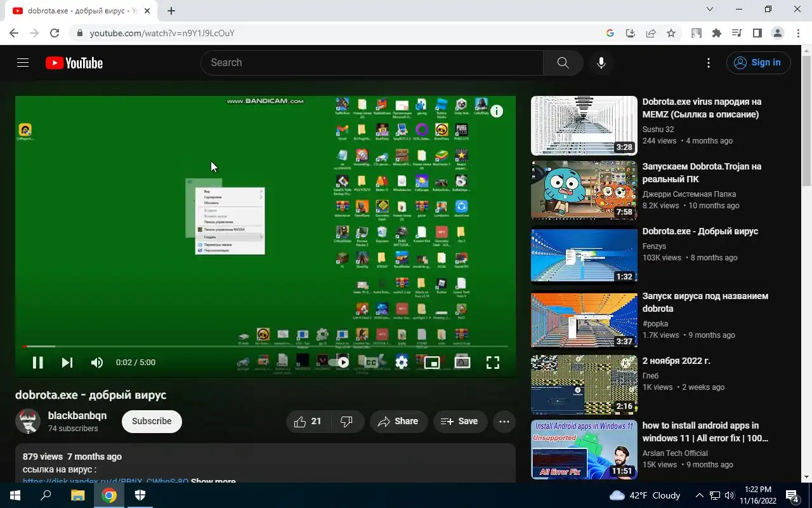The width and height of the screenshot is (812, 508).
Task: Skip to the next video
Action: 67,363
